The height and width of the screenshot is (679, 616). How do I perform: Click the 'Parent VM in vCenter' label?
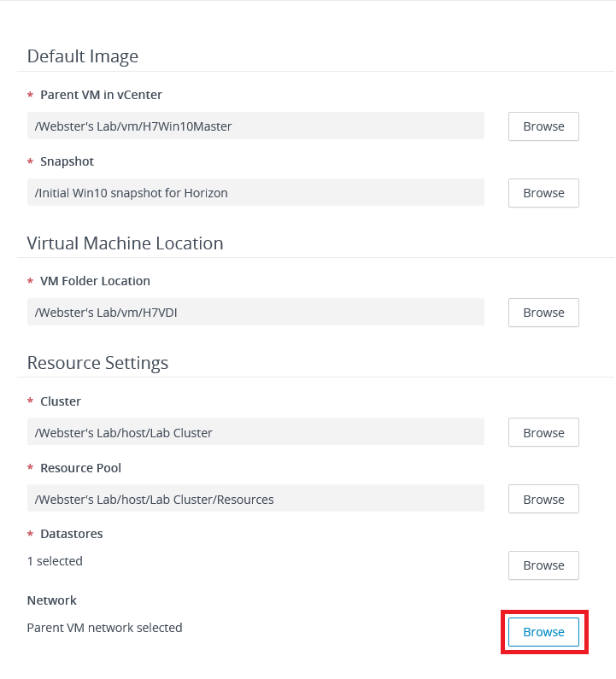coord(101,95)
